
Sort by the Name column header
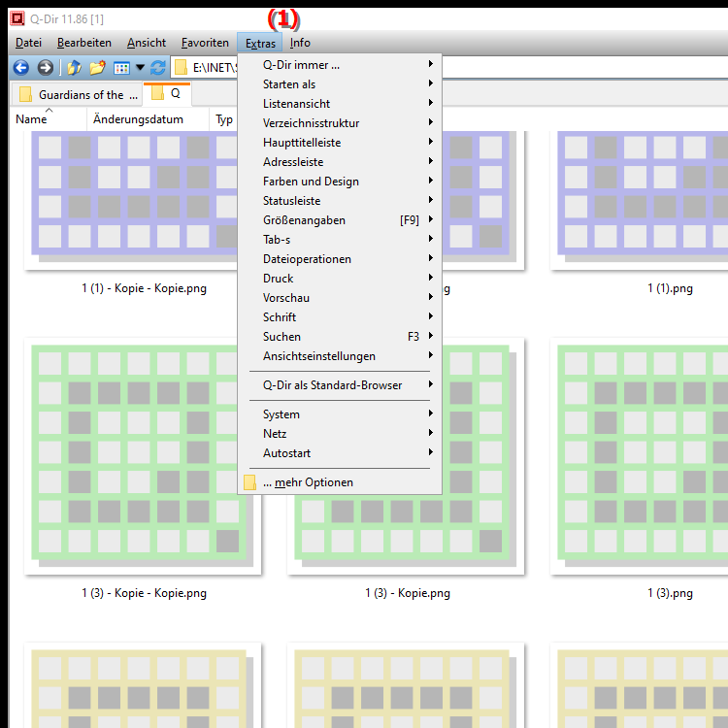pyautogui.click(x=49, y=119)
